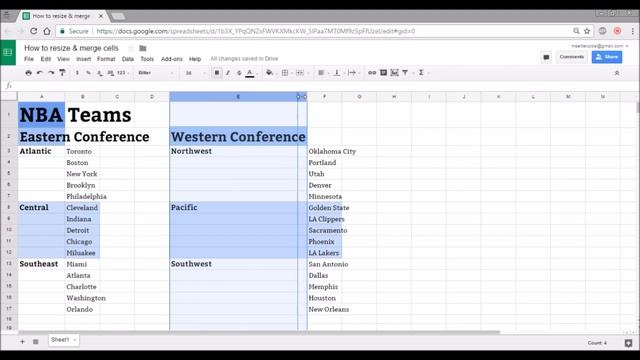Viewport: 640px width, 360px height.
Task: Click the red extension icon in Chrome
Action: pyautogui.click(x=617, y=31)
